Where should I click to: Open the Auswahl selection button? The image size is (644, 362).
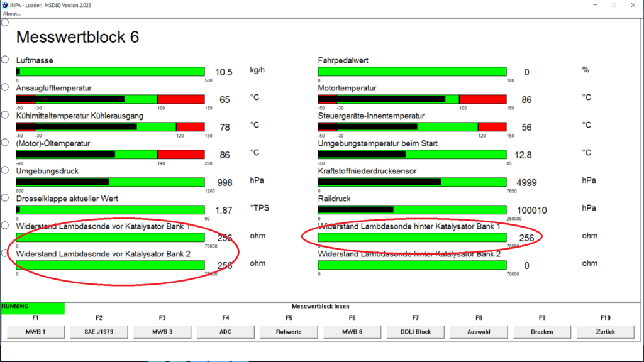pos(479,332)
